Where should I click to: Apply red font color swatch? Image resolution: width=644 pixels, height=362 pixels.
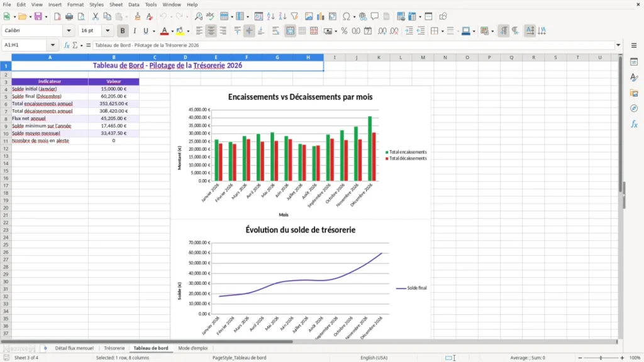164,31
